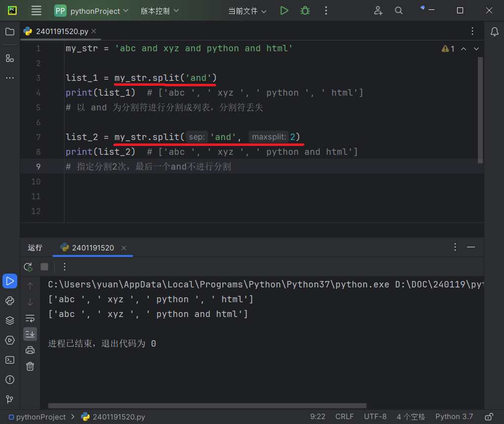Image resolution: width=504 pixels, height=424 pixels.
Task: Open the Structure tool window icon
Action: (x=10, y=58)
